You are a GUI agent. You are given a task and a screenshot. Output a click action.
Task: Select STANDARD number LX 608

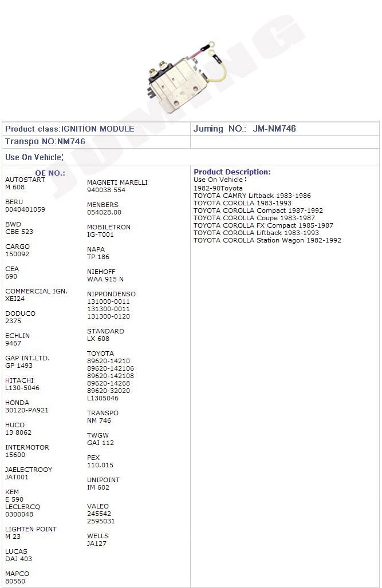pos(98,339)
